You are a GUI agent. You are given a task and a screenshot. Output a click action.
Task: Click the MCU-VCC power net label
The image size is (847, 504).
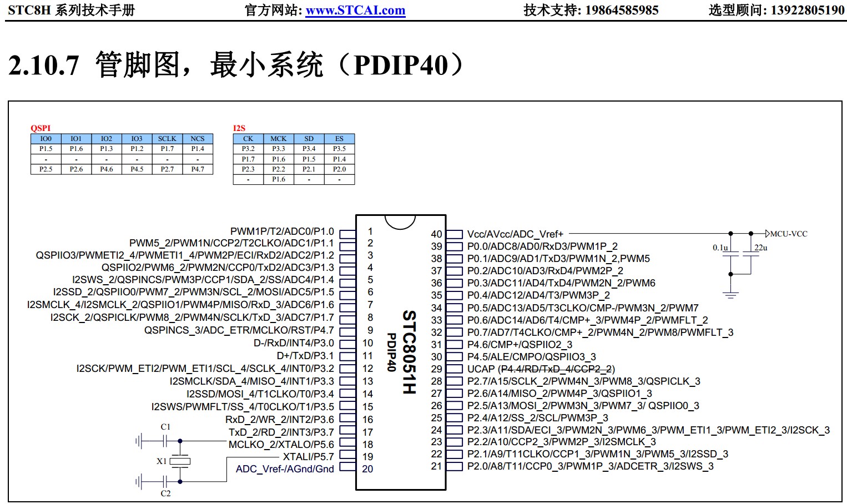tap(788, 234)
